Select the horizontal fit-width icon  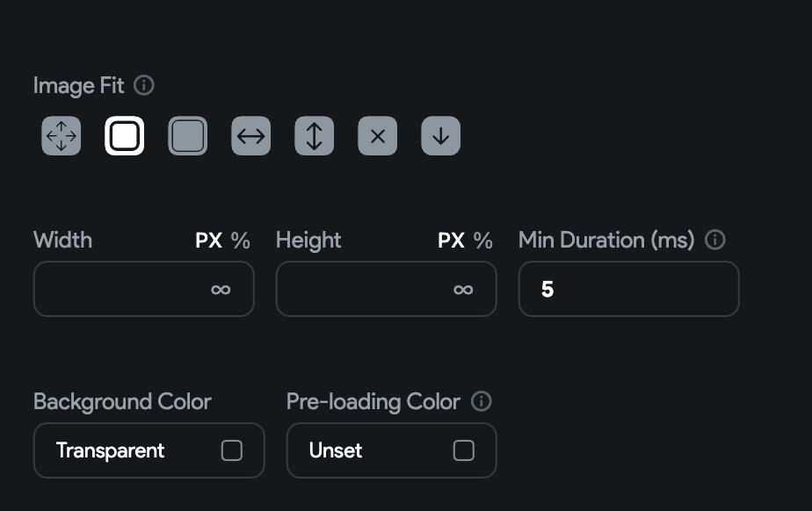pyautogui.click(x=250, y=135)
